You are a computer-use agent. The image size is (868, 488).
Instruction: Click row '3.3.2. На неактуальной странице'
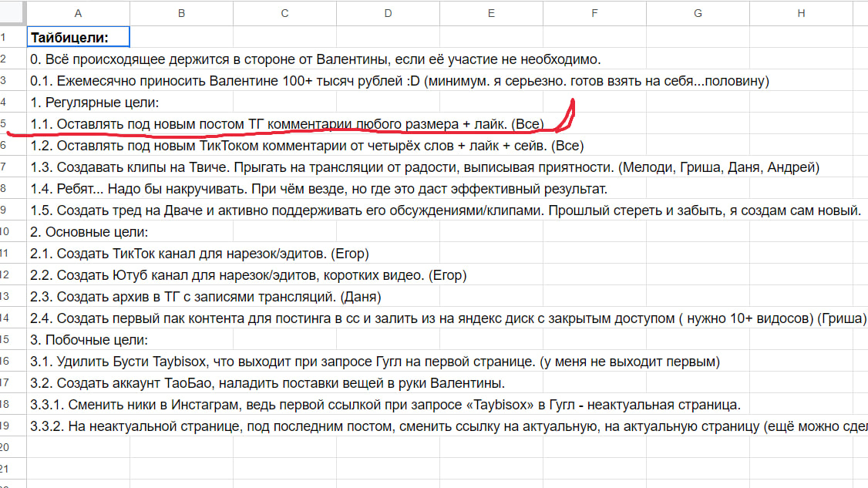point(449,426)
